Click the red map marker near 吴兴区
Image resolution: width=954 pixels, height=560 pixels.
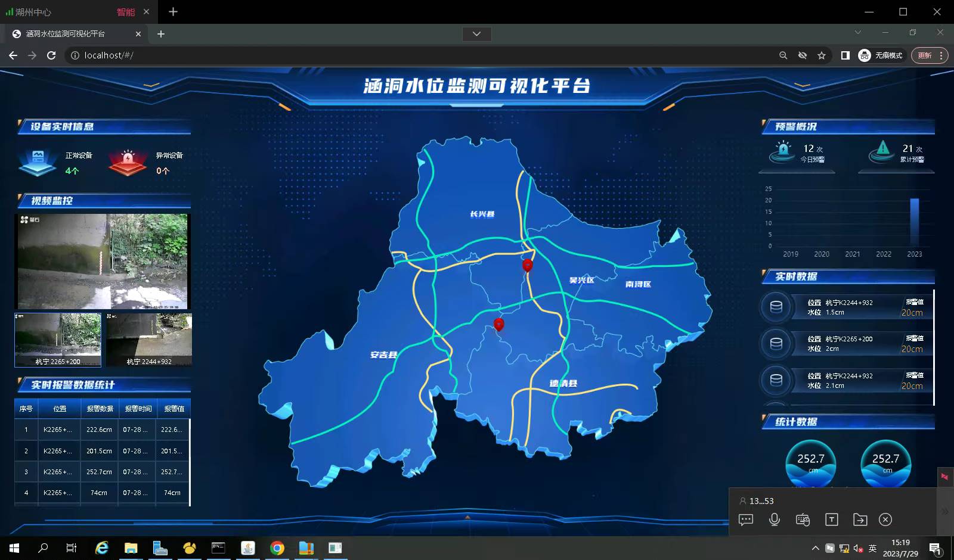[527, 265]
